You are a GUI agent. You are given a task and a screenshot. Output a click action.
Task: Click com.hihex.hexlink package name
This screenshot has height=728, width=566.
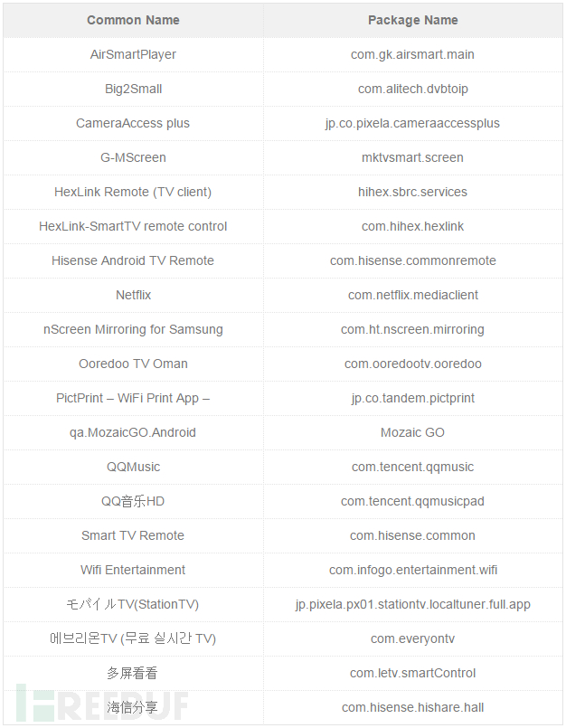[x=413, y=226]
